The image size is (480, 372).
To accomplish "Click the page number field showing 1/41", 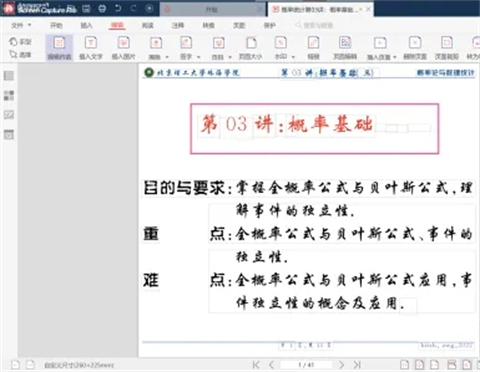I will 306,365.
